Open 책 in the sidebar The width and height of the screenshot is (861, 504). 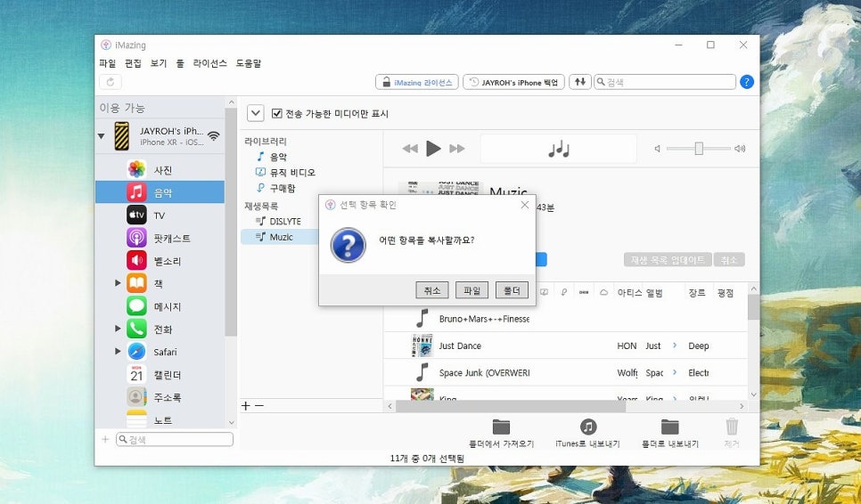[160, 283]
